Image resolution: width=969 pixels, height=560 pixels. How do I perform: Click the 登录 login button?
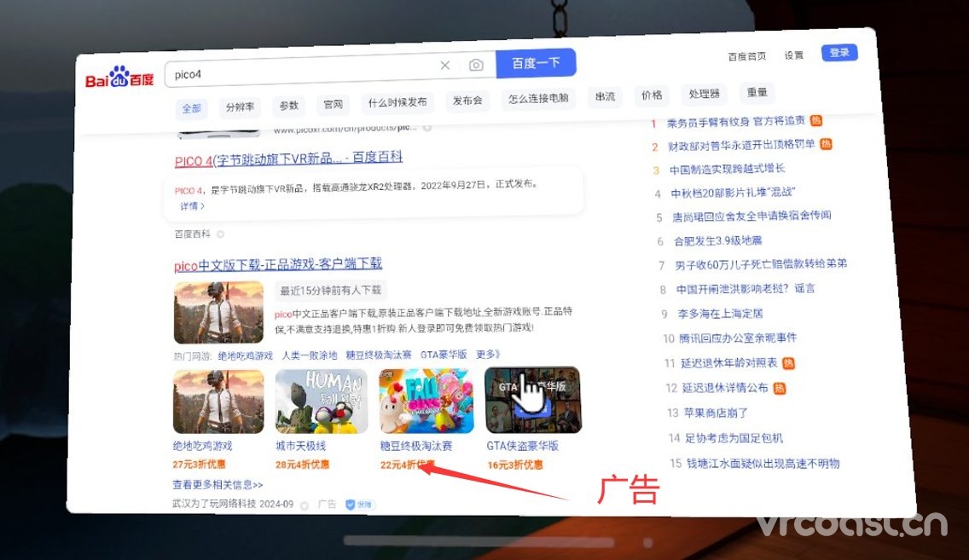pyautogui.click(x=839, y=53)
